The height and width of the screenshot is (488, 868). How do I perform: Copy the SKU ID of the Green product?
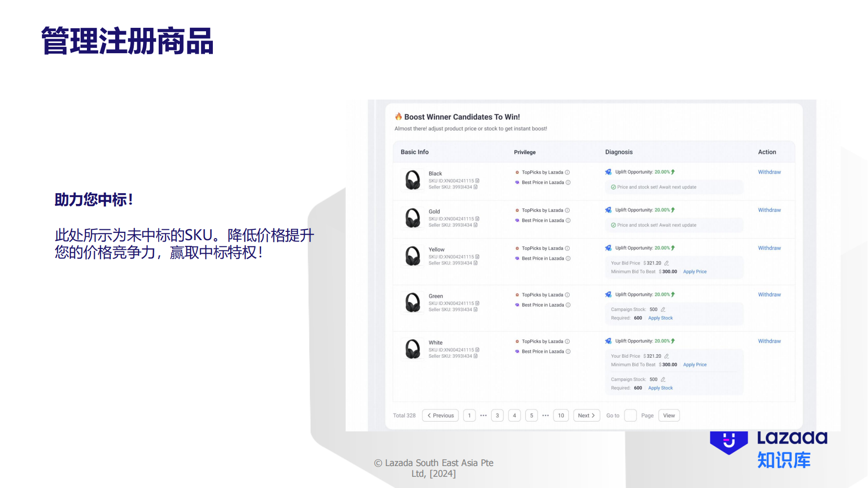[477, 303]
